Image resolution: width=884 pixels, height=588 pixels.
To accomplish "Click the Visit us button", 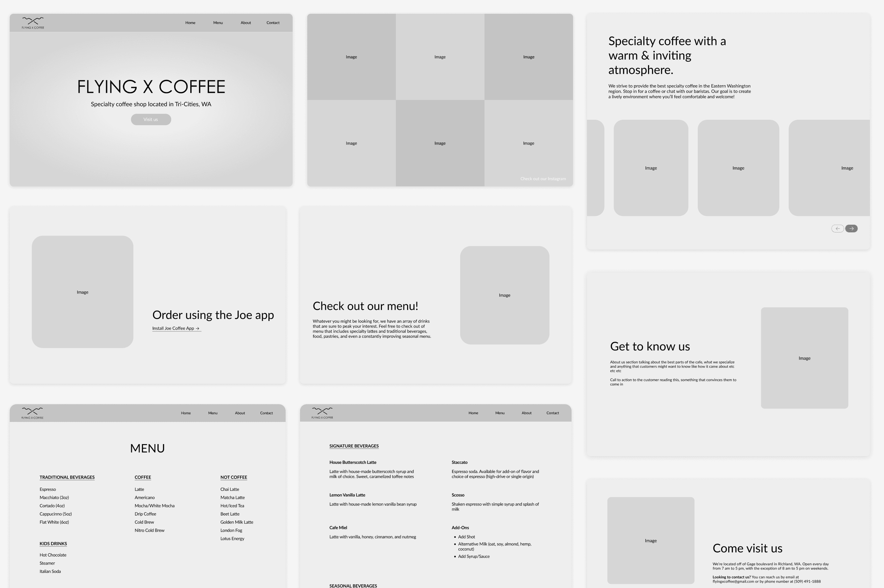I will pos(151,120).
